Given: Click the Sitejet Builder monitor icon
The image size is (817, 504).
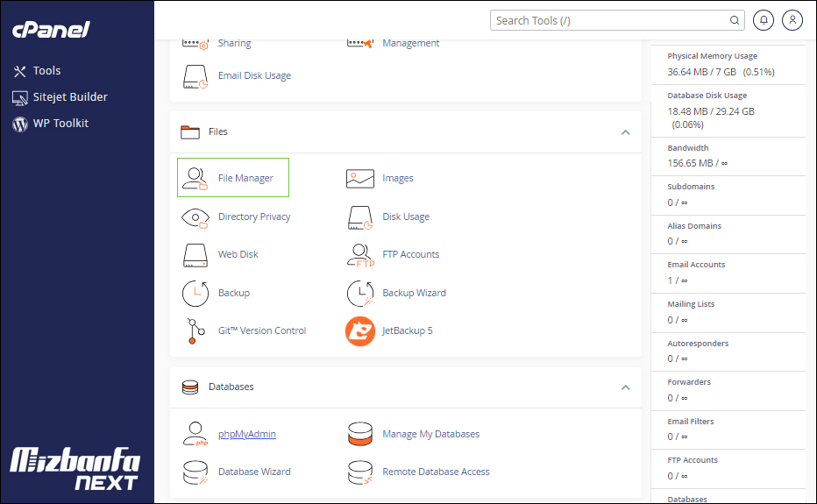Looking at the screenshot, I should (x=20, y=98).
